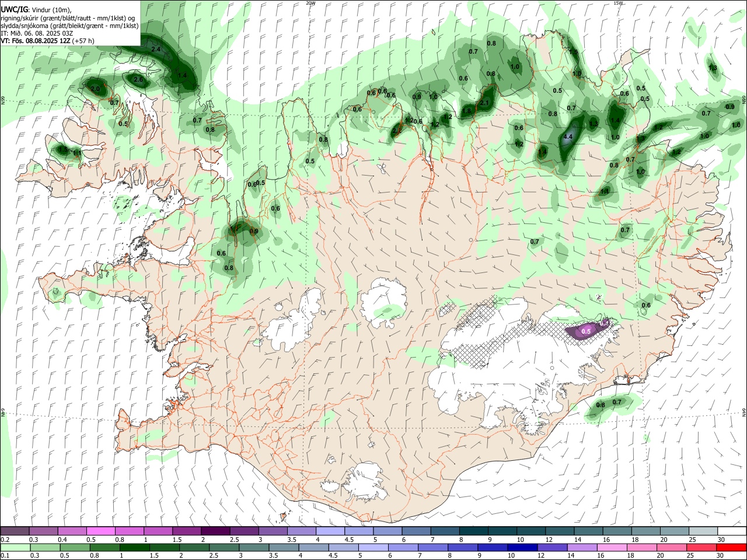The image size is (747, 560).
Task: Pick the bright pink snow swatch from 0.5 to 0.8
Action: click(100, 531)
